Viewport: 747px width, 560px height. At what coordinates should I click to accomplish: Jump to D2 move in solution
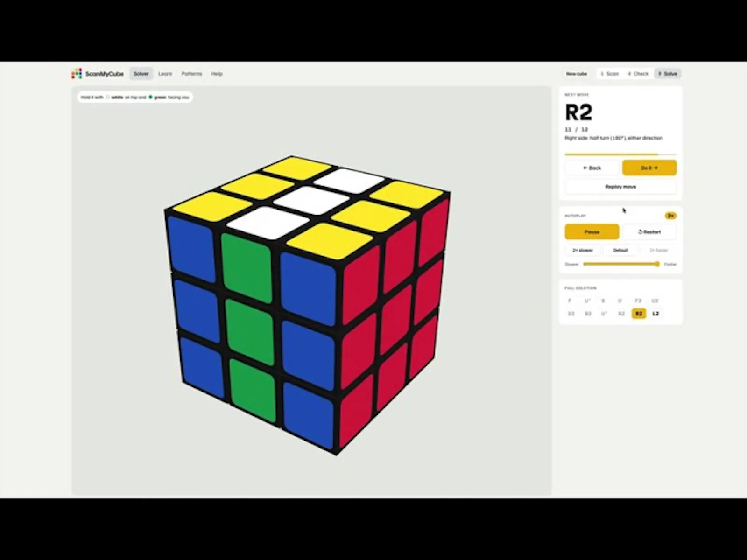pos(571,314)
